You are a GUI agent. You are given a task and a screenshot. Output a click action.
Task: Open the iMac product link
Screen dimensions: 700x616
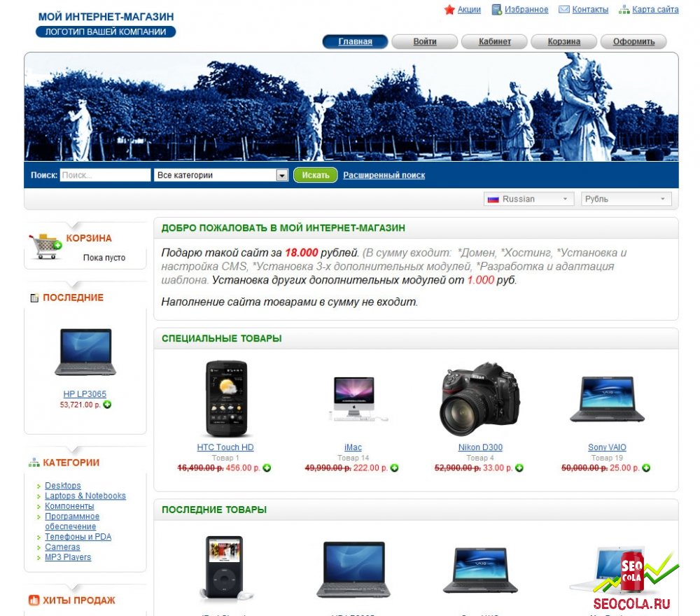(353, 447)
